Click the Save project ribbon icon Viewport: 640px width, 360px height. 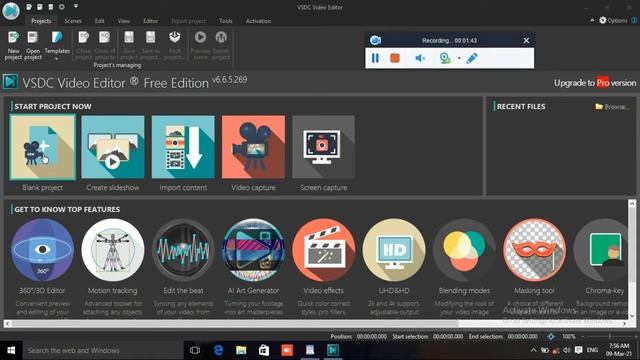[129, 45]
